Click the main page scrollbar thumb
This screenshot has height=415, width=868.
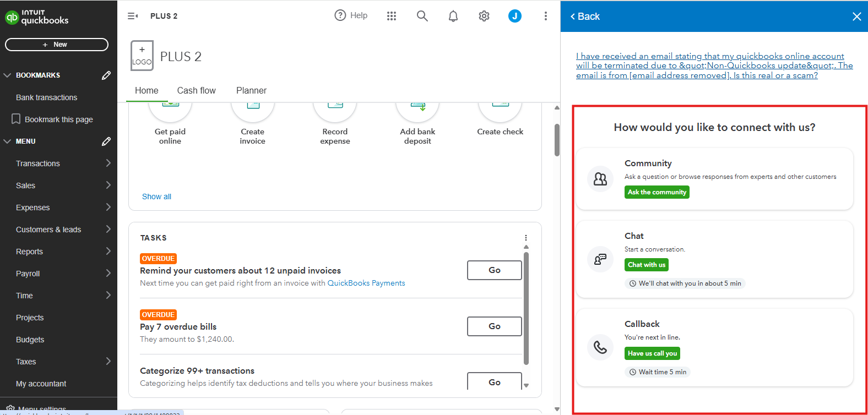point(557,140)
